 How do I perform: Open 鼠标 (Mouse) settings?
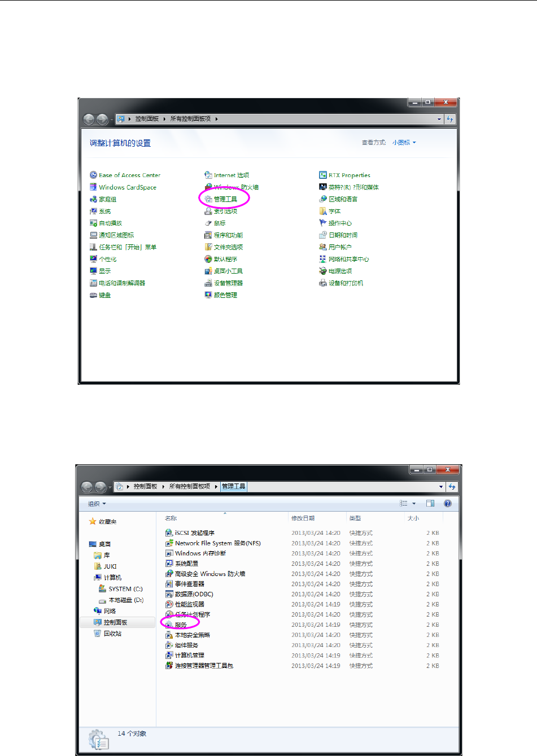point(215,223)
